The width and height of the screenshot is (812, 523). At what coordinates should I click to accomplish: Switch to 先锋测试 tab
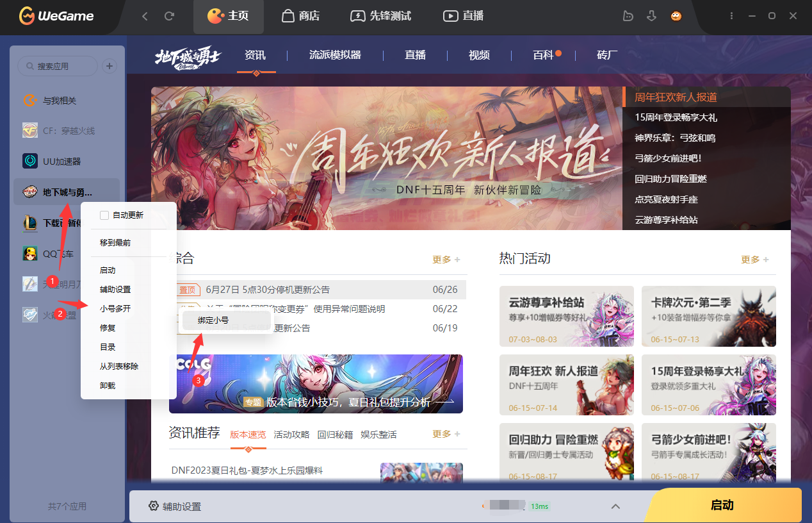[380, 17]
